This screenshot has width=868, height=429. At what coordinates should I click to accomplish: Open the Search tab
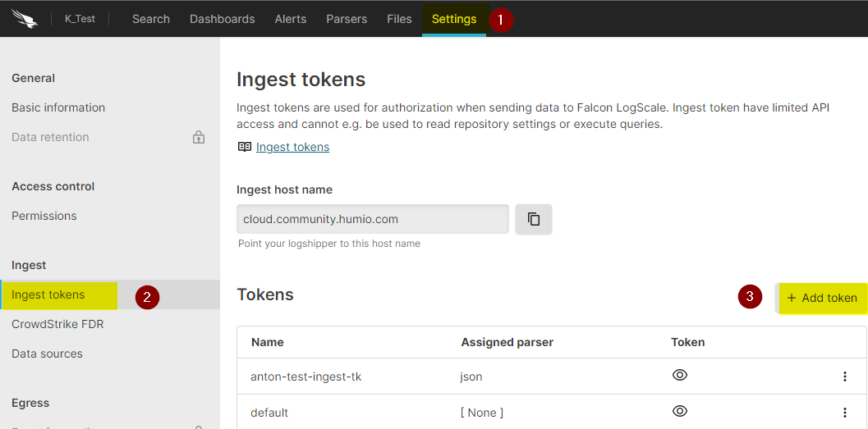click(x=150, y=19)
